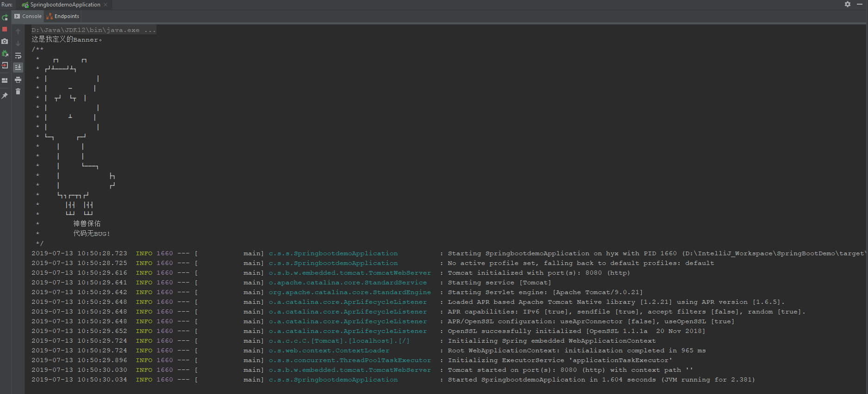Click the o.s.b.w.embedded.tomcat.TomcatWebServer logger at 10:50:29.616
868x394 pixels.
tap(350, 273)
